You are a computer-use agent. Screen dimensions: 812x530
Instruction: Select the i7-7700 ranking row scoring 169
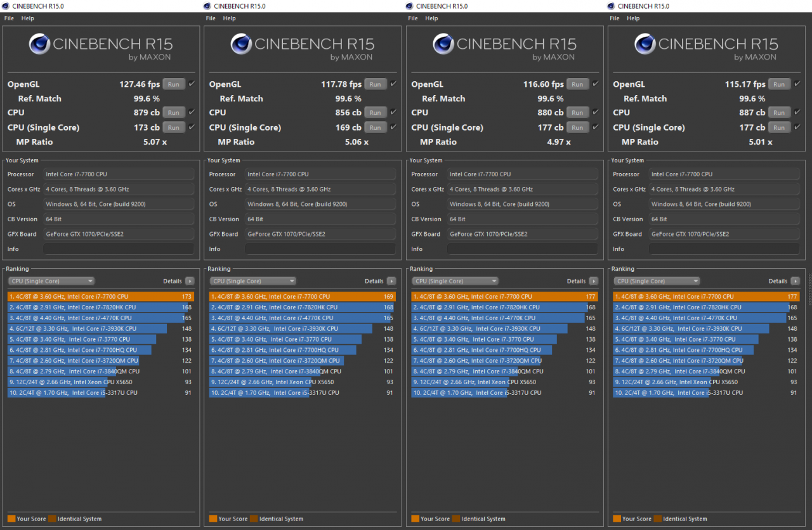(303, 296)
